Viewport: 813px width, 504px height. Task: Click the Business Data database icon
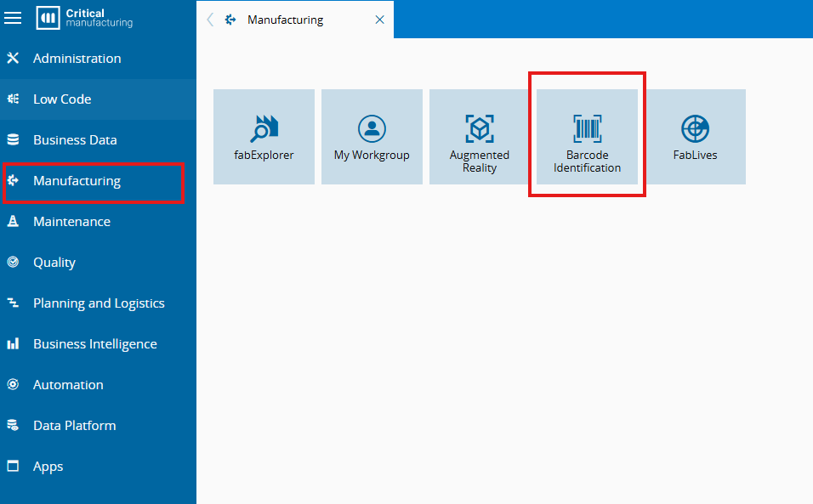coord(13,139)
